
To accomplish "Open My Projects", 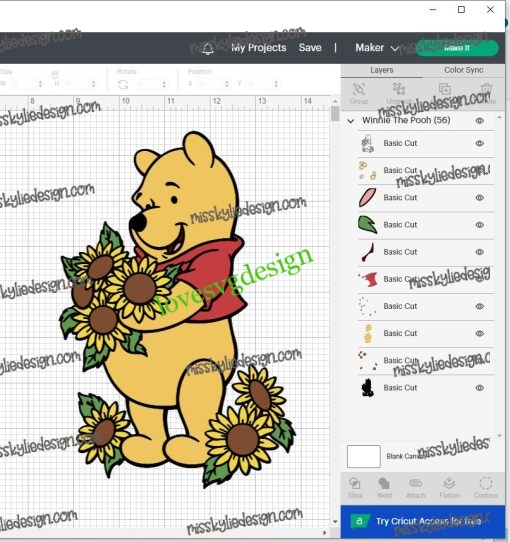I will (259, 48).
